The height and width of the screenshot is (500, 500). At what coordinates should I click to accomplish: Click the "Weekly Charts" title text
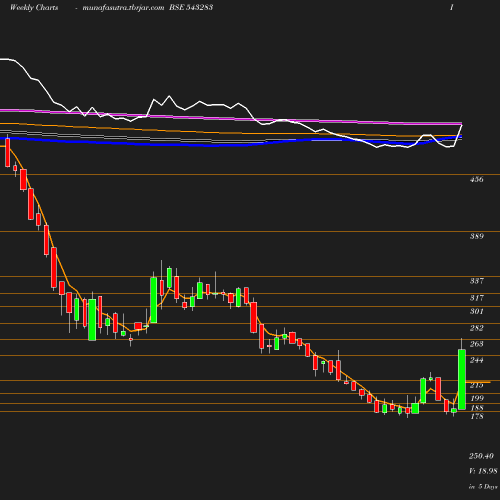34,7
